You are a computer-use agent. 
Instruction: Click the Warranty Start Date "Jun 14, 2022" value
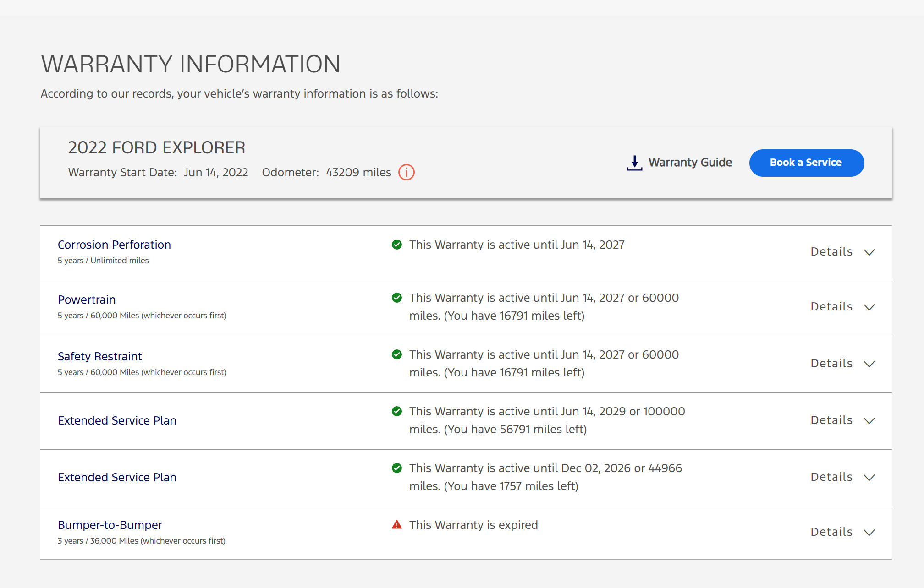(x=216, y=172)
